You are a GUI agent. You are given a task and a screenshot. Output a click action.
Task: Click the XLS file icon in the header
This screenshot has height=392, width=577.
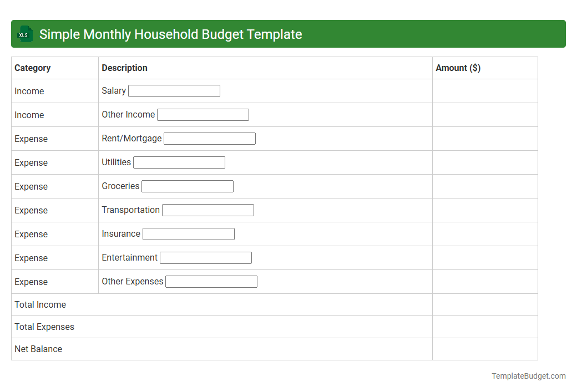point(24,34)
